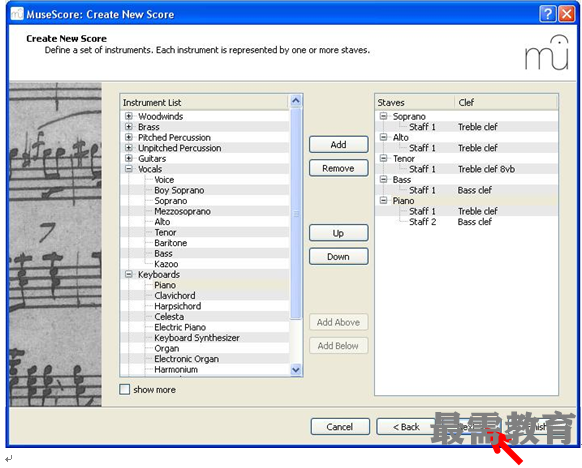Select Electric Piano instrument
The image size is (582, 468).
[x=180, y=327]
